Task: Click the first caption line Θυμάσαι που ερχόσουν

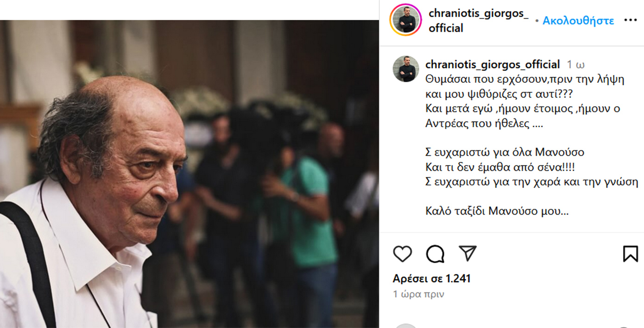Action: click(x=524, y=79)
